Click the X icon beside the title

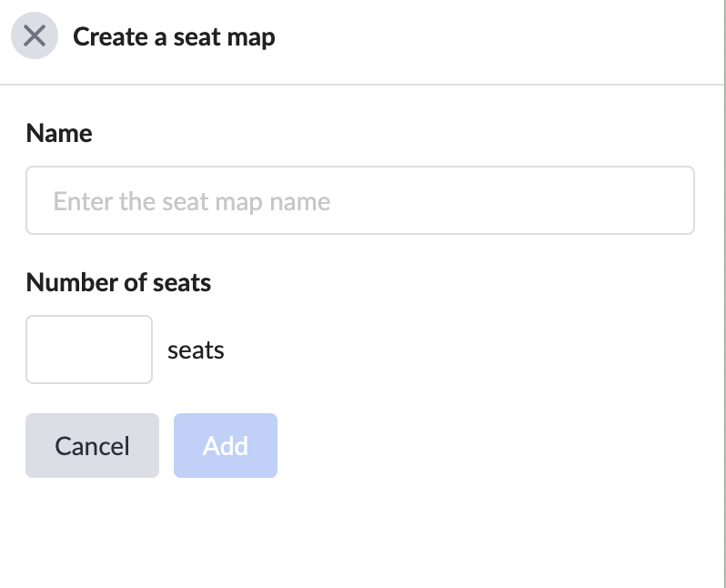tap(35, 35)
